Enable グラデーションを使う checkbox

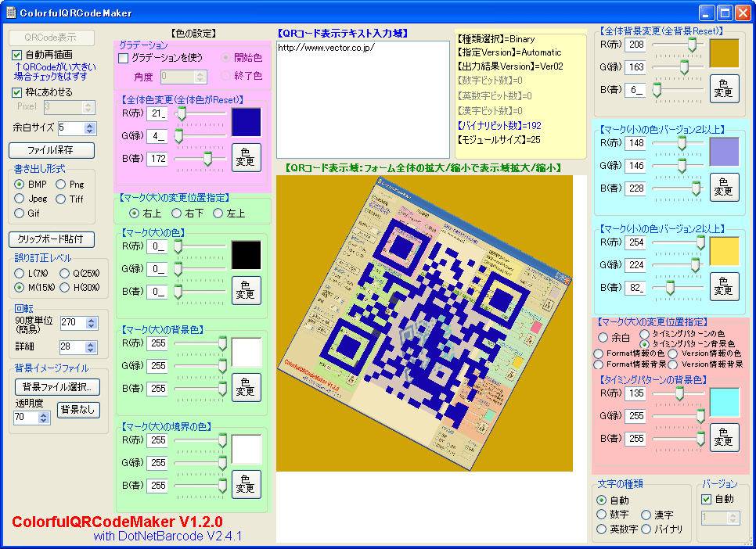coord(124,58)
